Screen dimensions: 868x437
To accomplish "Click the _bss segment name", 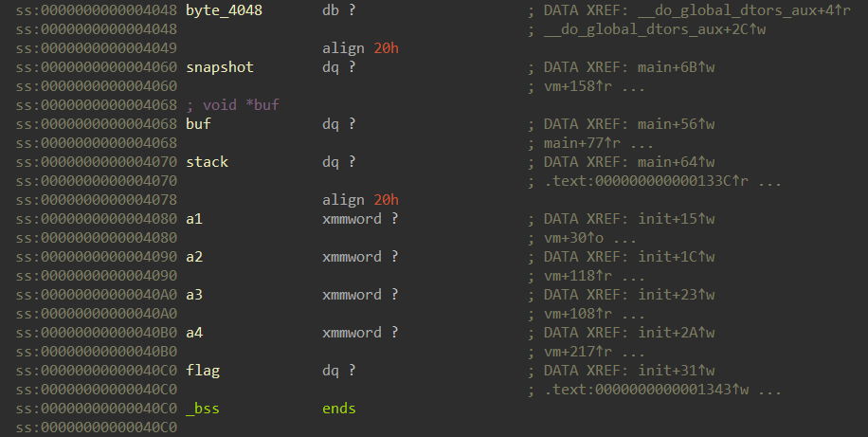I will [x=203, y=409].
